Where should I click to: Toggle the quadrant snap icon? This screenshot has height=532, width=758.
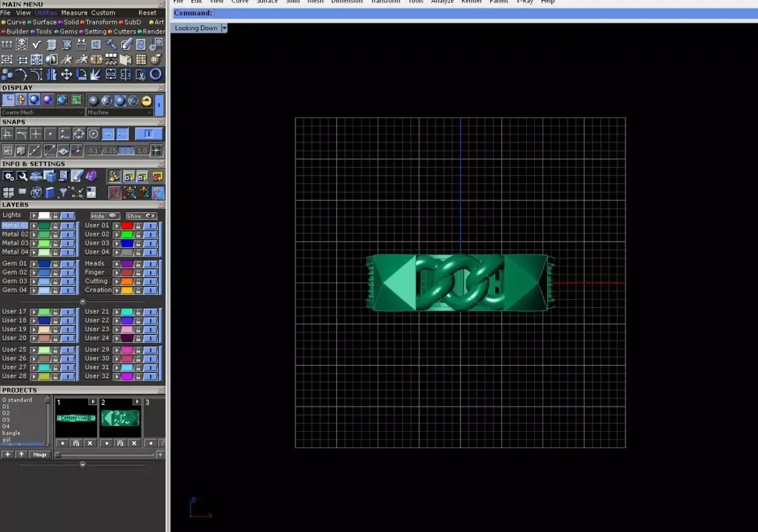79,133
